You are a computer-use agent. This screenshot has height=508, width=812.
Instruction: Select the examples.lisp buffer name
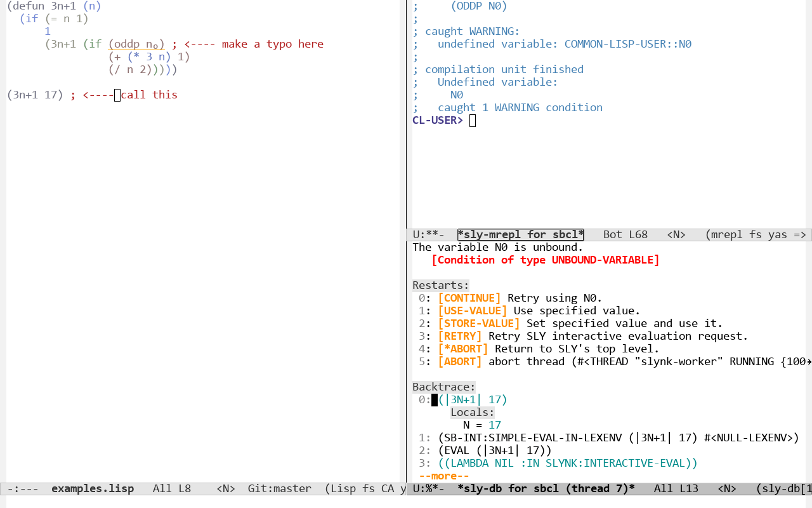(x=93, y=488)
